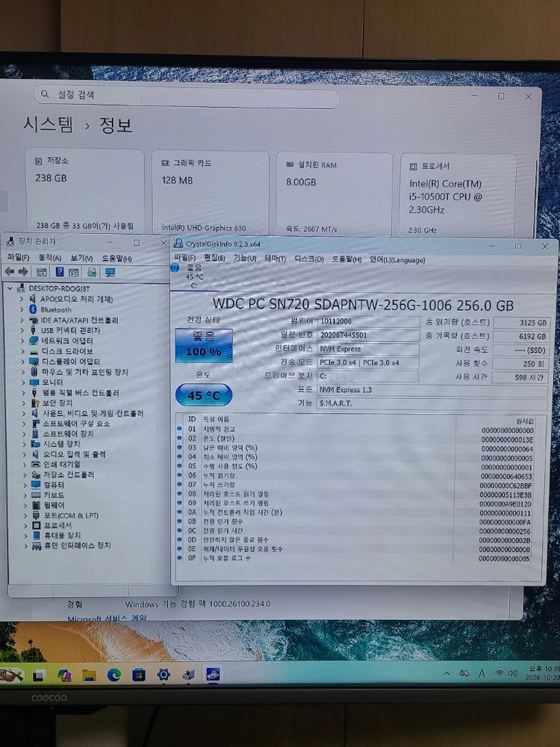Select 수명 사용 정도 (%) attribute row
This screenshot has height=747, width=560.
tap(355, 466)
